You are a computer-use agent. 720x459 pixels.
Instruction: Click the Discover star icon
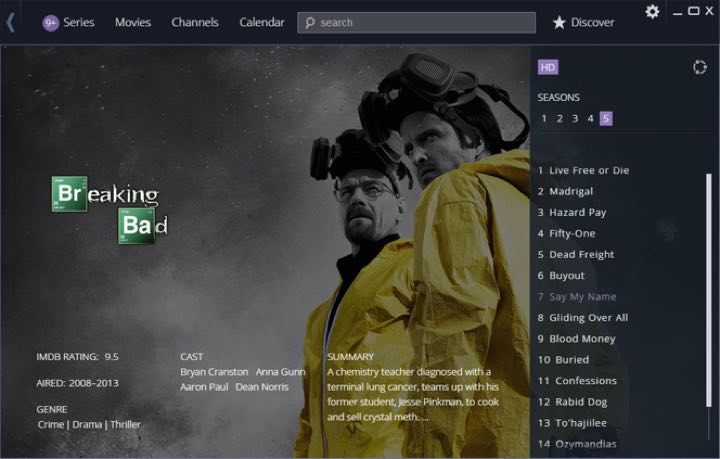point(559,22)
